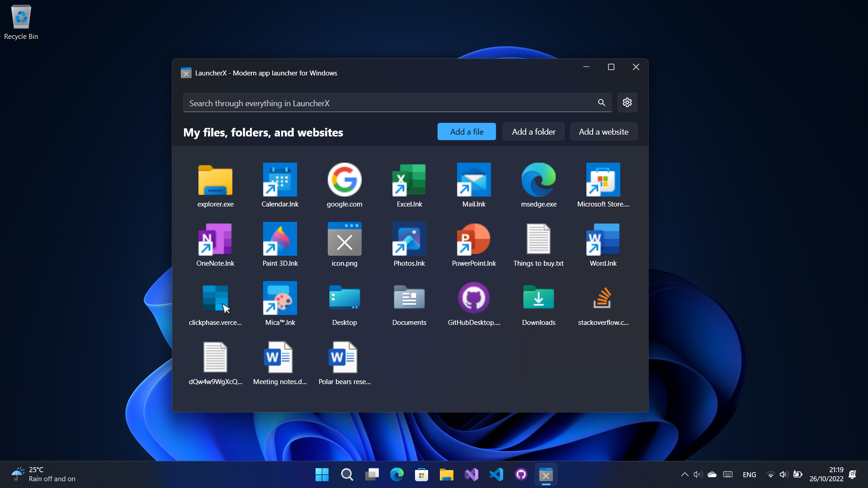This screenshot has width=868, height=488.
Task: Open the Meeting notes document
Action: (x=280, y=363)
